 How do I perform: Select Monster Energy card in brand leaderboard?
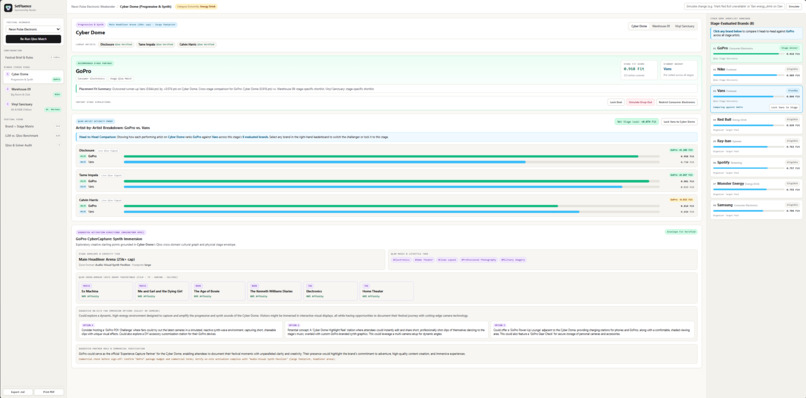tap(756, 189)
